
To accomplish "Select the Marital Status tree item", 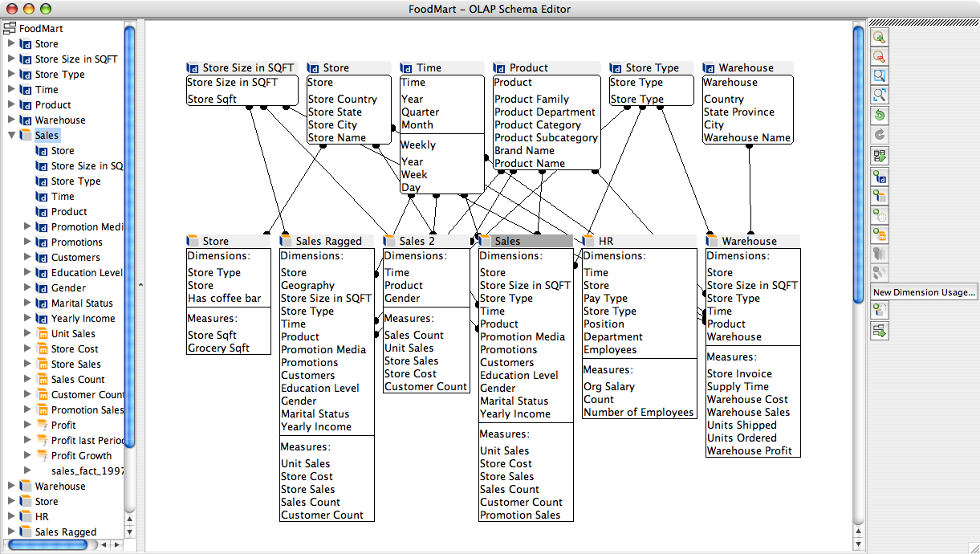I will pyautogui.click(x=82, y=303).
